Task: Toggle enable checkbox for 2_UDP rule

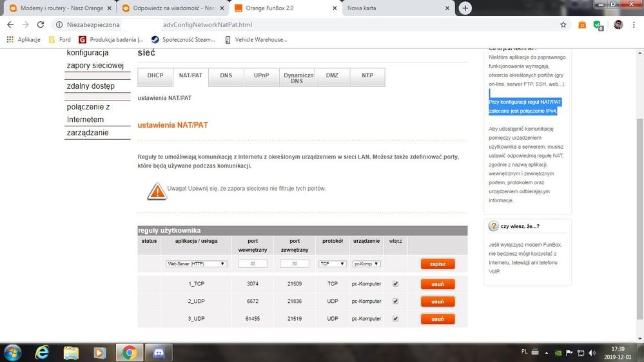Action: 395,301
